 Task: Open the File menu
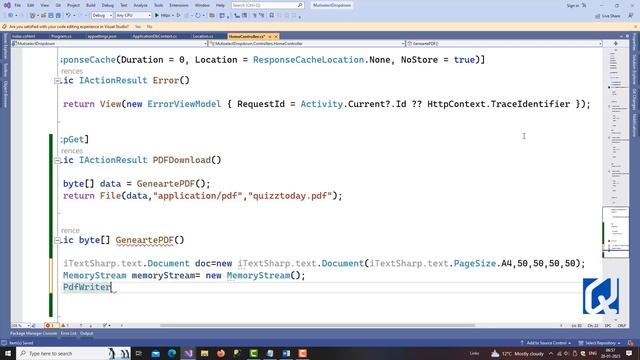click(18, 5)
